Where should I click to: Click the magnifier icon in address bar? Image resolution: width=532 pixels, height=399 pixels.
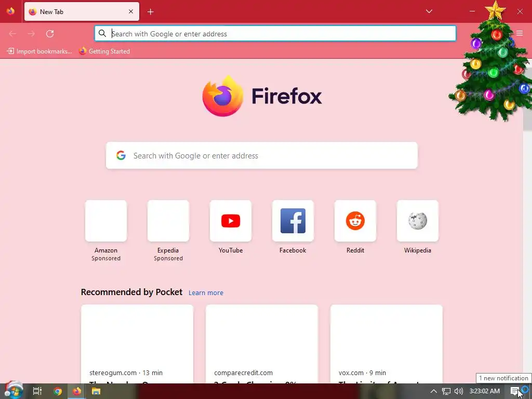(x=102, y=33)
